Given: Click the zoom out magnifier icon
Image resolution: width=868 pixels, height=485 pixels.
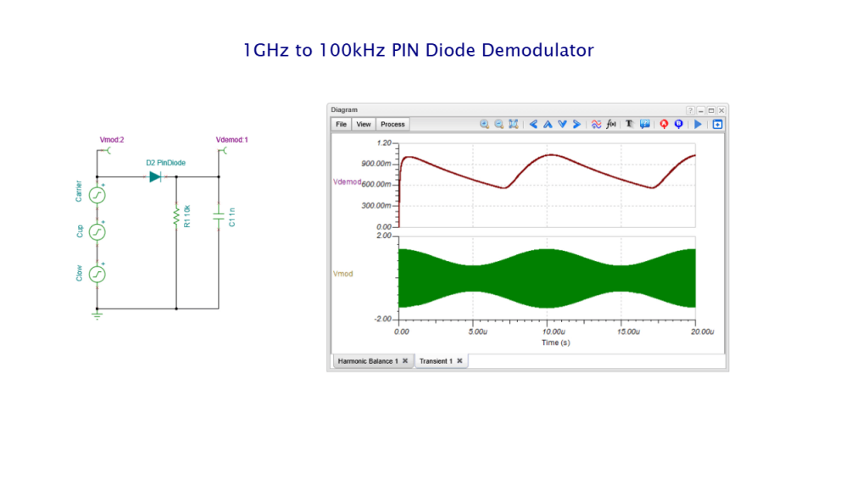Looking at the screenshot, I should tap(498, 124).
